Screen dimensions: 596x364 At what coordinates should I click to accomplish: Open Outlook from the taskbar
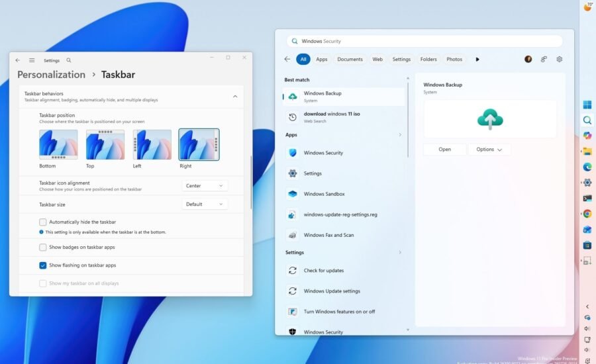point(587,230)
